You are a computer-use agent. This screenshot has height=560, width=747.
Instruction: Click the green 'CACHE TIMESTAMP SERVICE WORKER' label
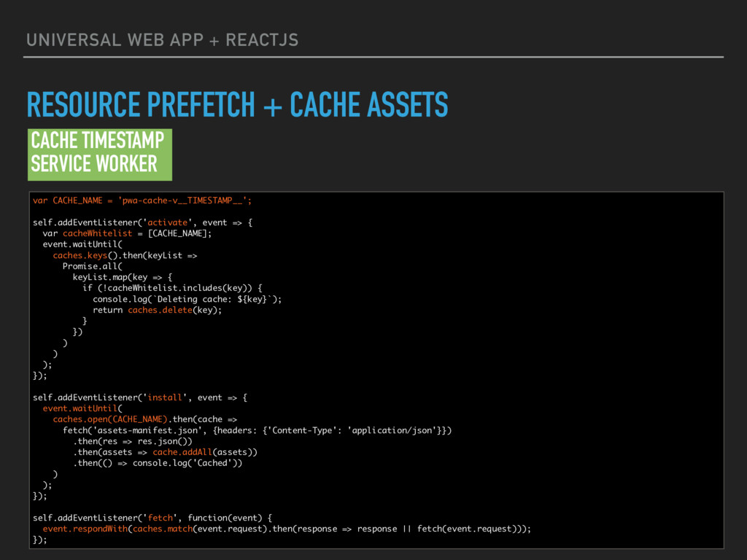point(99,155)
